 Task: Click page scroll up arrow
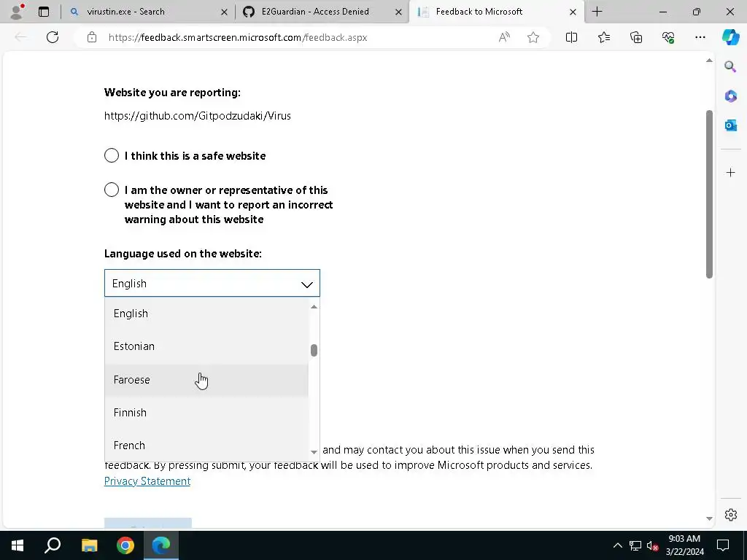pos(709,61)
